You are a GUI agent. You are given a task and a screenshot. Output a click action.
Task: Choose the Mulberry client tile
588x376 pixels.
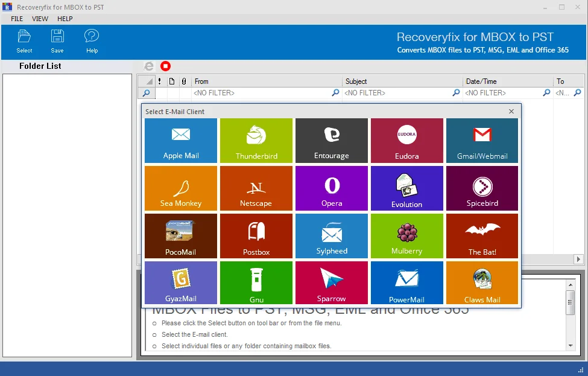click(407, 236)
